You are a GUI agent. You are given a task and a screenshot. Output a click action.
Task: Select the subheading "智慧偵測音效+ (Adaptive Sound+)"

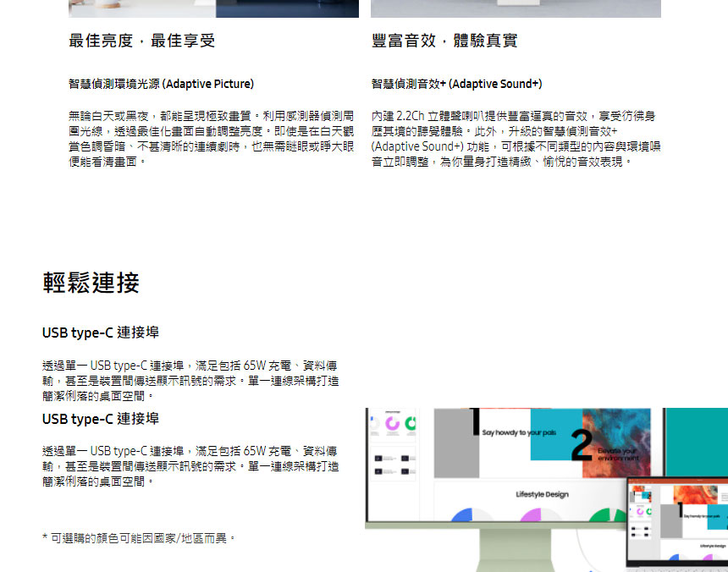click(457, 84)
